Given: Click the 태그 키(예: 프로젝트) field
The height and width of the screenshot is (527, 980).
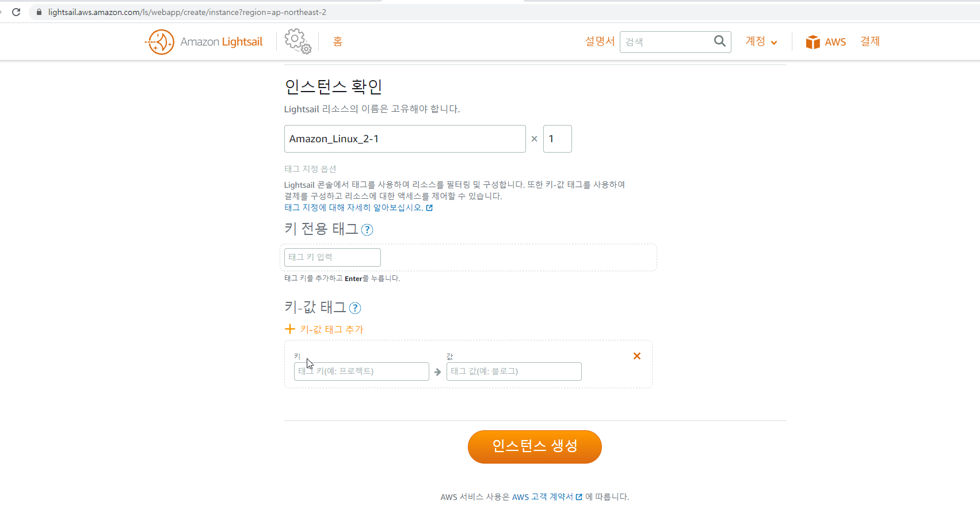Looking at the screenshot, I should tap(361, 371).
